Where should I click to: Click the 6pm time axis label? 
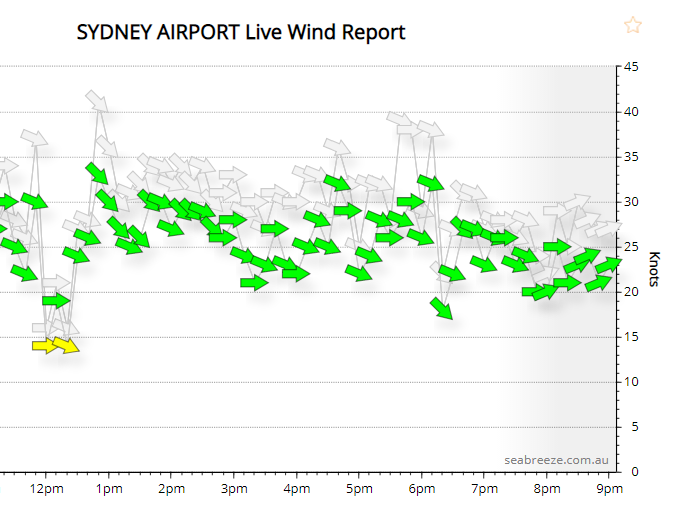click(421, 489)
